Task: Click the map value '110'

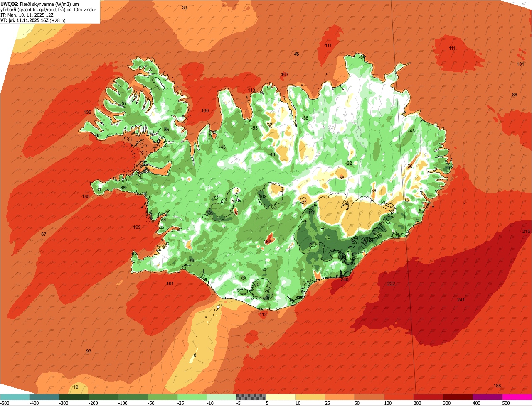Action: (312, 213)
